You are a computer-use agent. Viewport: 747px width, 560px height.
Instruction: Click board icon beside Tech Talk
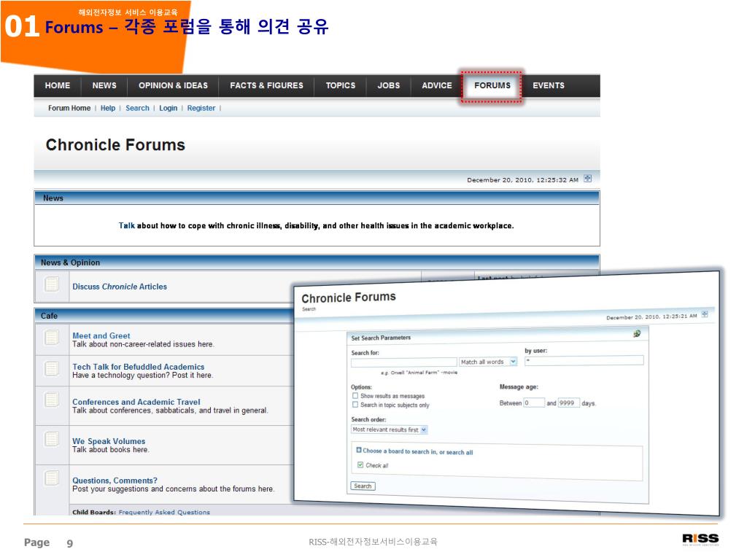(52, 368)
